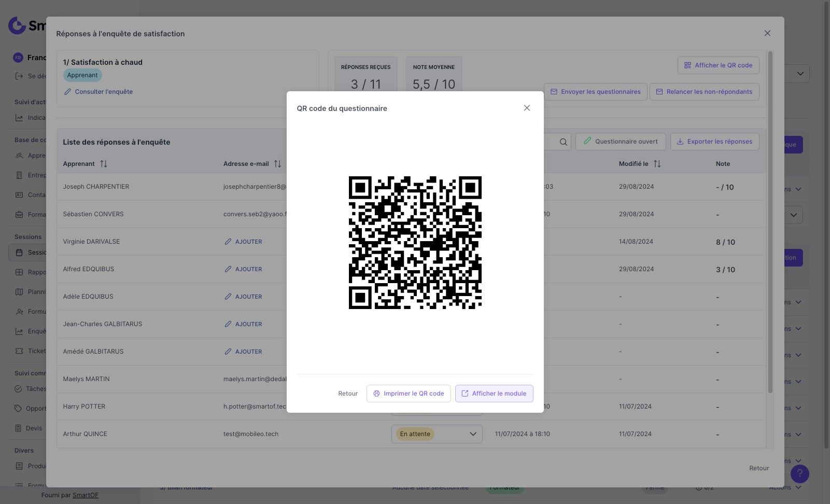
Task: Click the 1/ Satisfaction à chaud heading
Action: point(103,62)
